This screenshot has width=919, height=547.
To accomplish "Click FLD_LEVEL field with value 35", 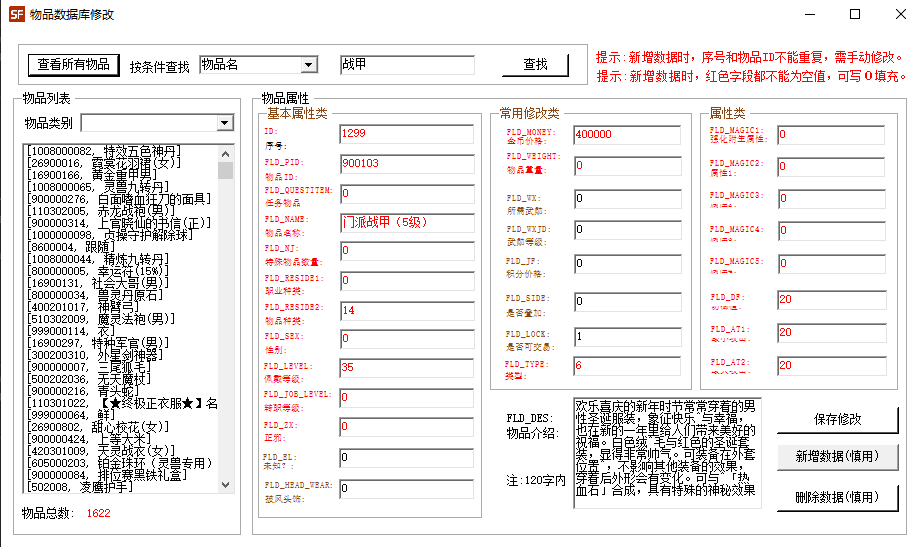I will 406,368.
